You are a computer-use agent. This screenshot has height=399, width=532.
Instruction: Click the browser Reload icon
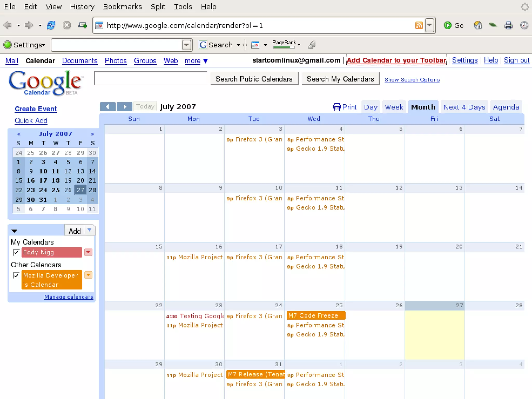(x=51, y=25)
